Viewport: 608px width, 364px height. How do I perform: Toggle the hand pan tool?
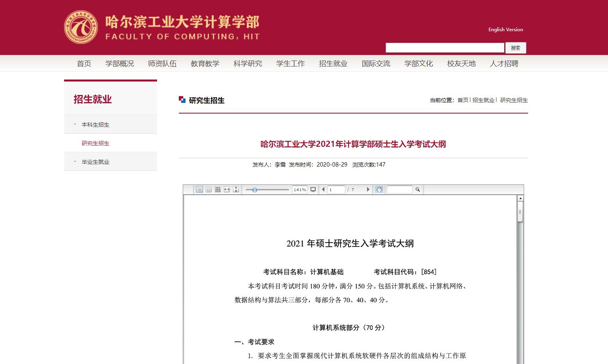[379, 190]
